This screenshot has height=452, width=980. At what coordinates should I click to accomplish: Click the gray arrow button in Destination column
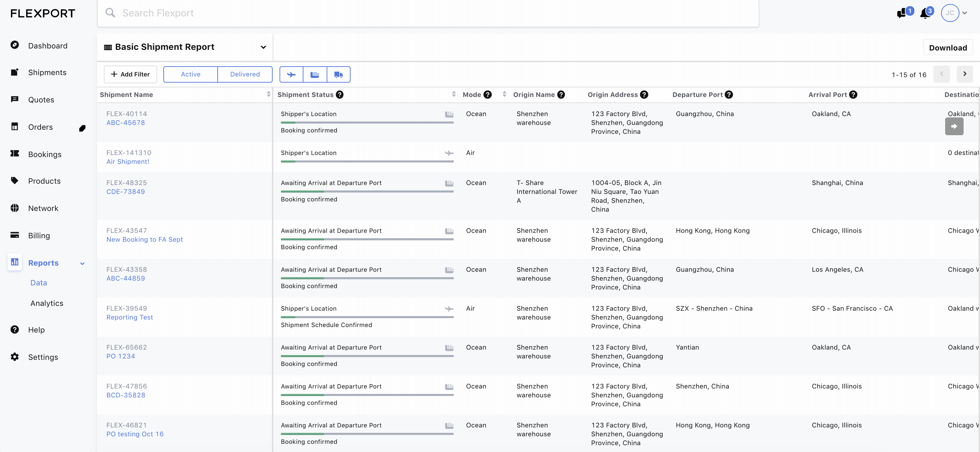(954, 127)
